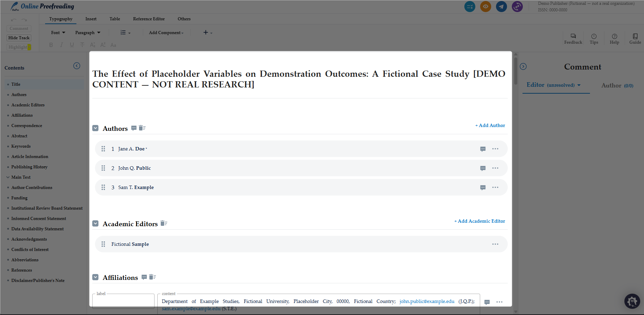Click the redo arrow
This screenshot has height=315, width=644.
[x=24, y=20]
